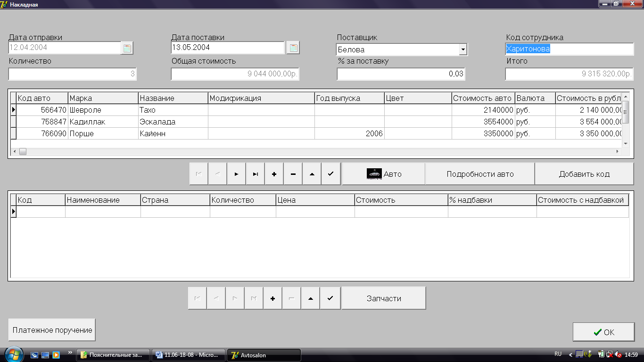Jump to last record in cars navigator
644x362 pixels.
(x=255, y=174)
